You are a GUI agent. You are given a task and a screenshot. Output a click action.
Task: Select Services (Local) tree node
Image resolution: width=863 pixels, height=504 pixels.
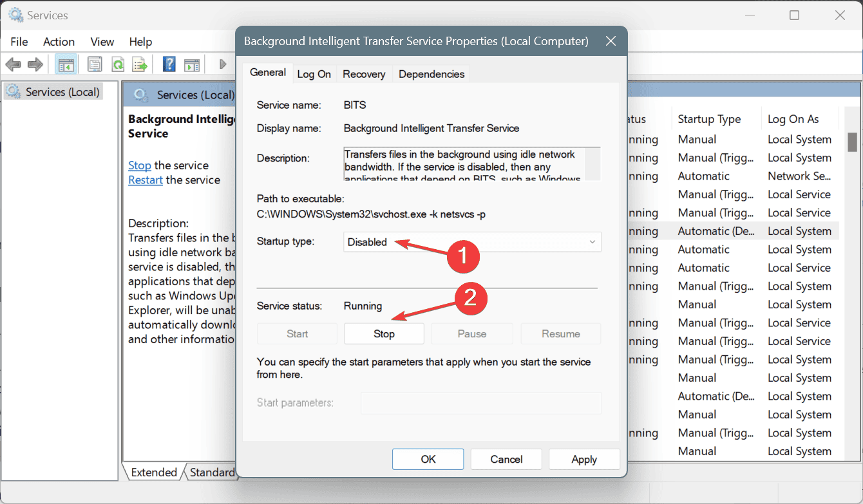click(53, 92)
